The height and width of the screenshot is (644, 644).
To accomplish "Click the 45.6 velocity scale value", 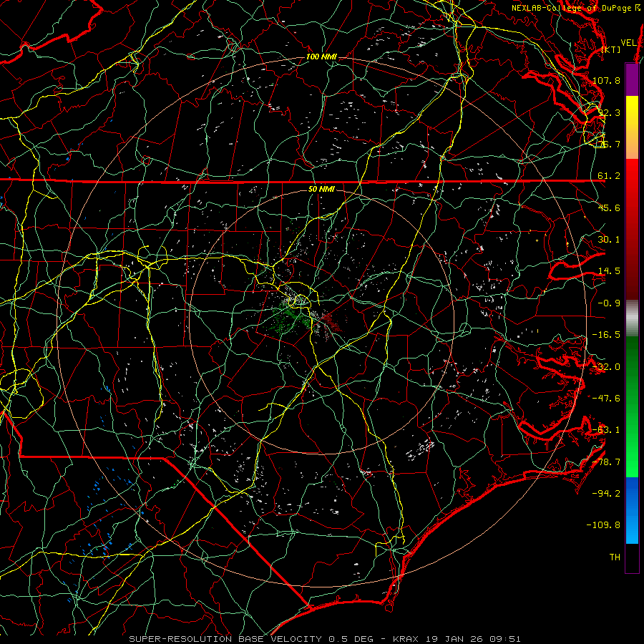I will pos(609,208).
